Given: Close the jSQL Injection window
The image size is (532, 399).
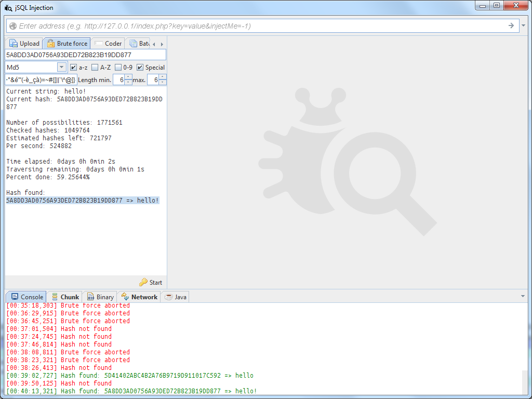Looking at the screenshot, I should point(516,5).
